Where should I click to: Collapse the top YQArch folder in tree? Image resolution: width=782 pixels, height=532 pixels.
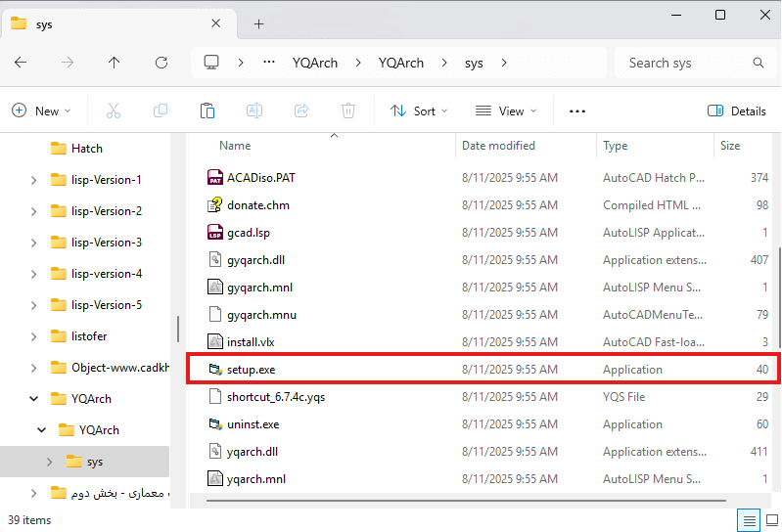[x=33, y=398]
